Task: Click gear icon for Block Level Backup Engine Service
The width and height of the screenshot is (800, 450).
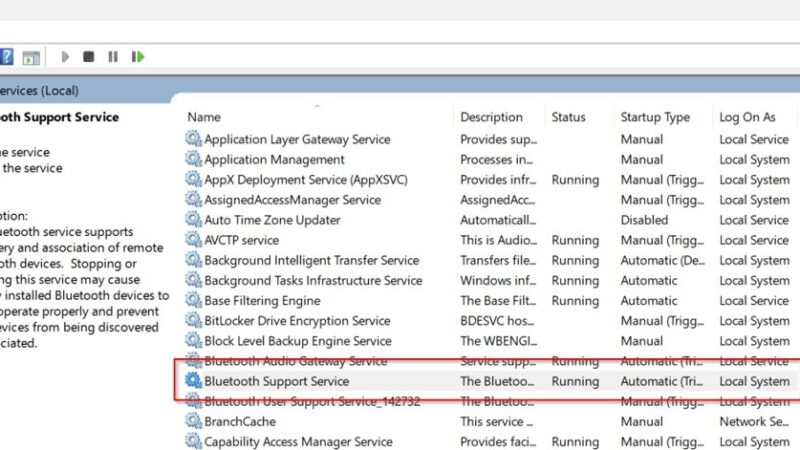Action: click(193, 340)
